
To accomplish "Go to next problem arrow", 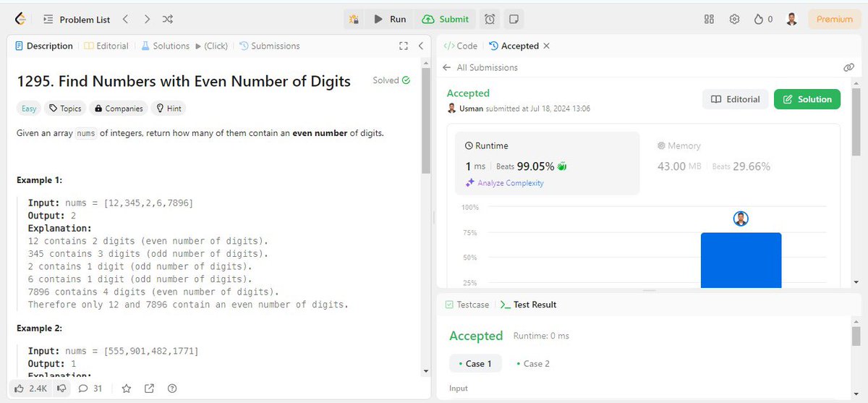I will click(x=147, y=20).
